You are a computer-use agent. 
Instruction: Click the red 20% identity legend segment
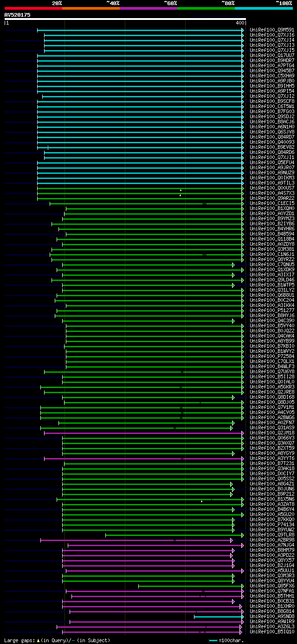point(33,8)
